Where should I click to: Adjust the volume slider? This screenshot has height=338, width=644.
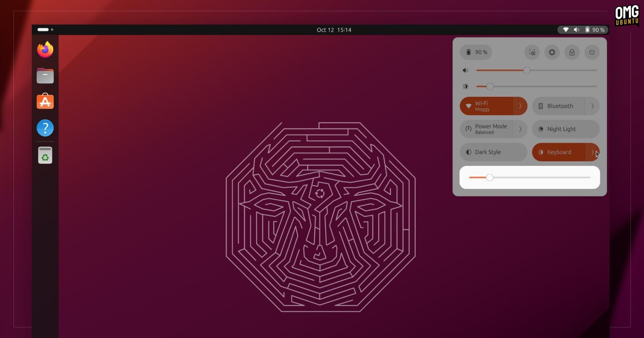[536, 70]
